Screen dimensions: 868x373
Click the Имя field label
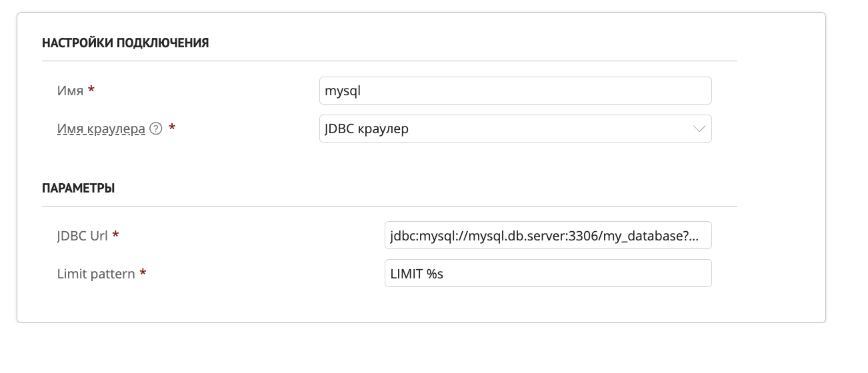pos(70,91)
